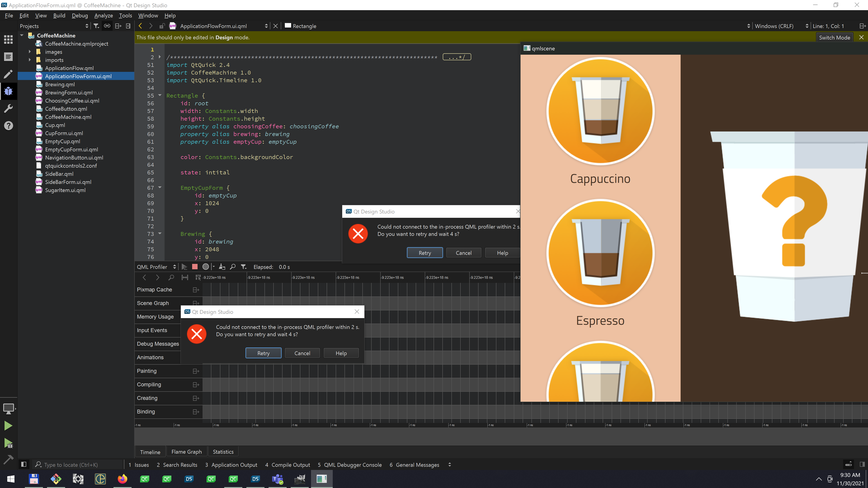The width and height of the screenshot is (868, 488).
Task: Expand the images folder
Action: (30, 52)
